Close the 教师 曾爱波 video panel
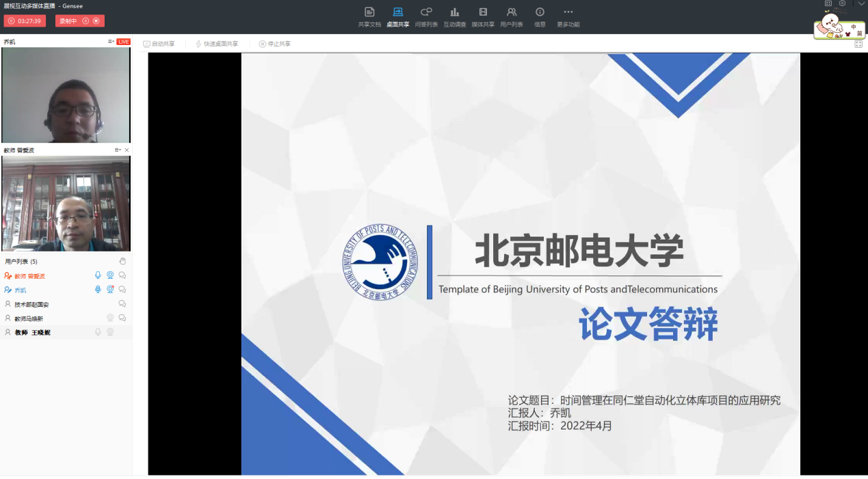This screenshot has height=479, width=868. coord(127,150)
